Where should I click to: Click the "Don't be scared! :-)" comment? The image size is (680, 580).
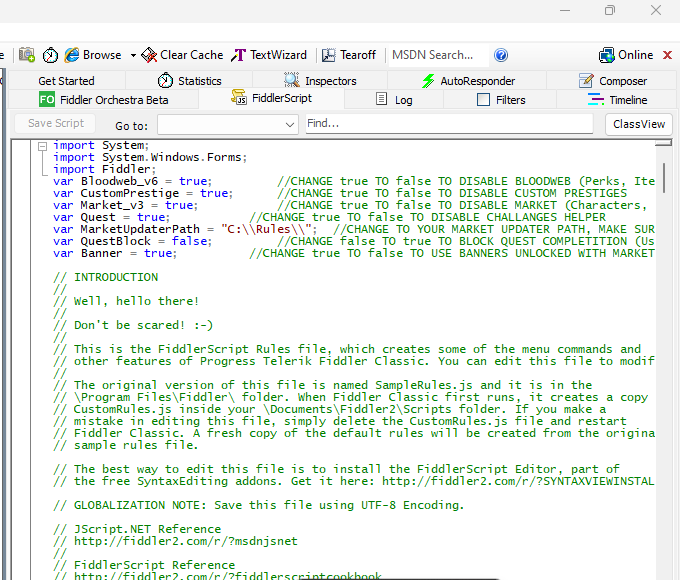[x=133, y=325]
